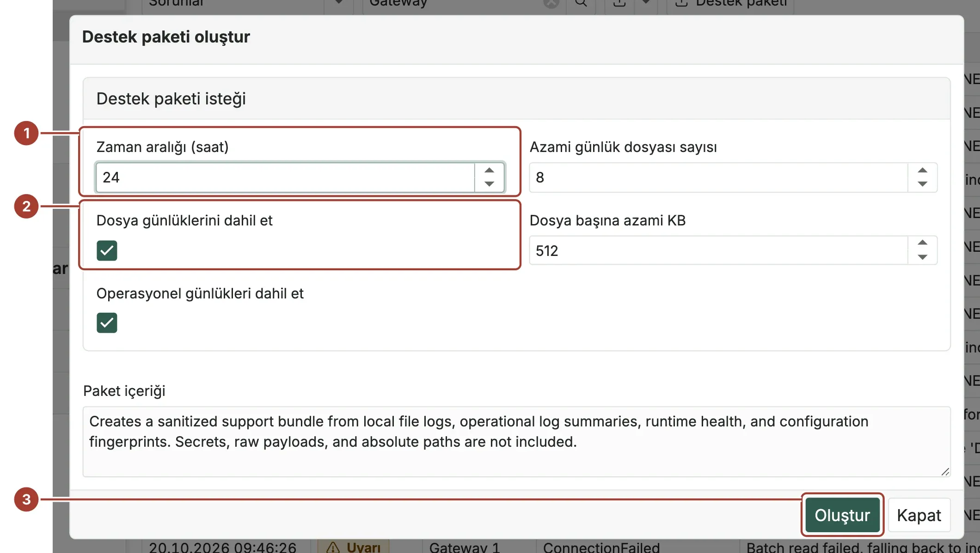The height and width of the screenshot is (553, 980).
Task: Increase the Zaman aralığı (saat) value
Action: point(489,170)
